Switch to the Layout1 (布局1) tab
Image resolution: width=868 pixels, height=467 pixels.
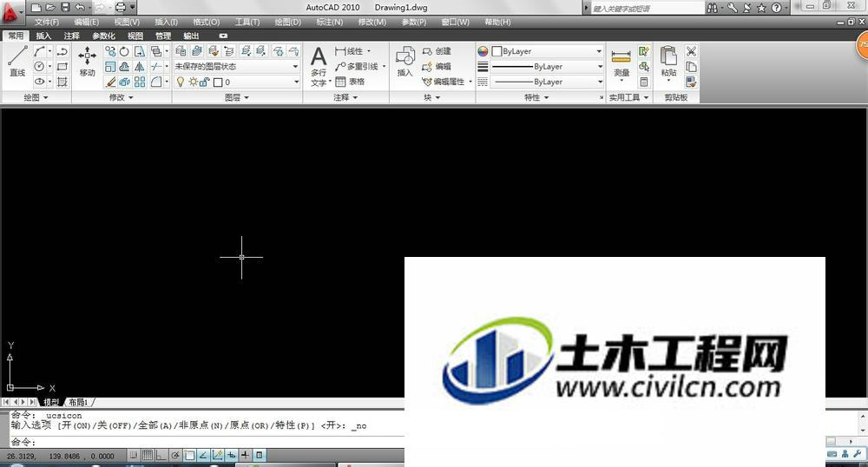79,402
